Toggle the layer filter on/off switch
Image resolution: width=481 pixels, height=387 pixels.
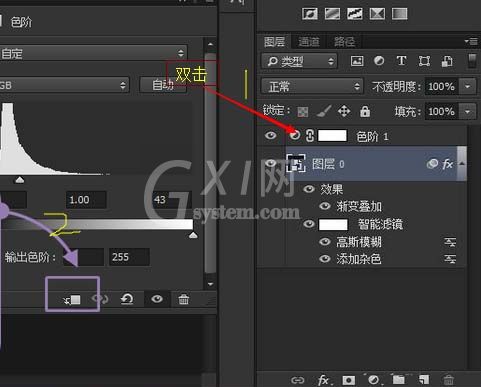tap(472, 61)
